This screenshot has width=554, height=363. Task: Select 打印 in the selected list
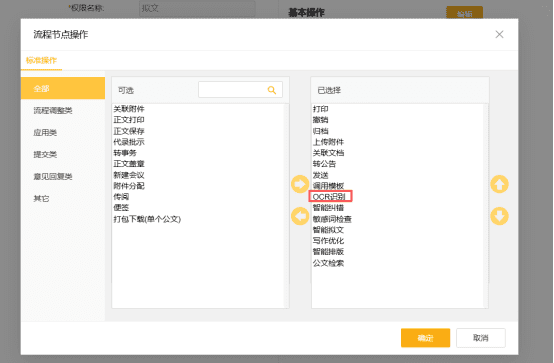pyautogui.click(x=320, y=109)
